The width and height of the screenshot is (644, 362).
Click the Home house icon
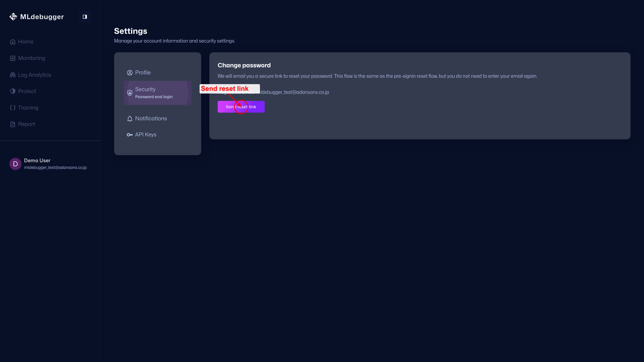[13, 42]
